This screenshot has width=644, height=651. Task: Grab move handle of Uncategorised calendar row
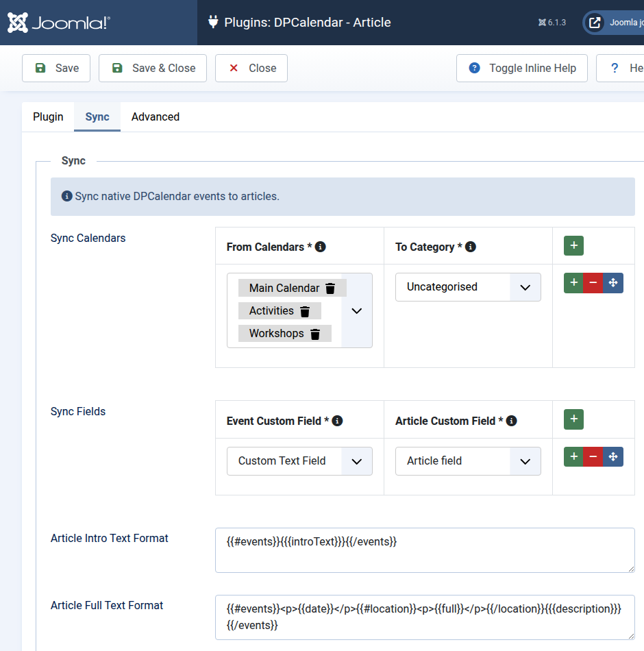coord(613,283)
